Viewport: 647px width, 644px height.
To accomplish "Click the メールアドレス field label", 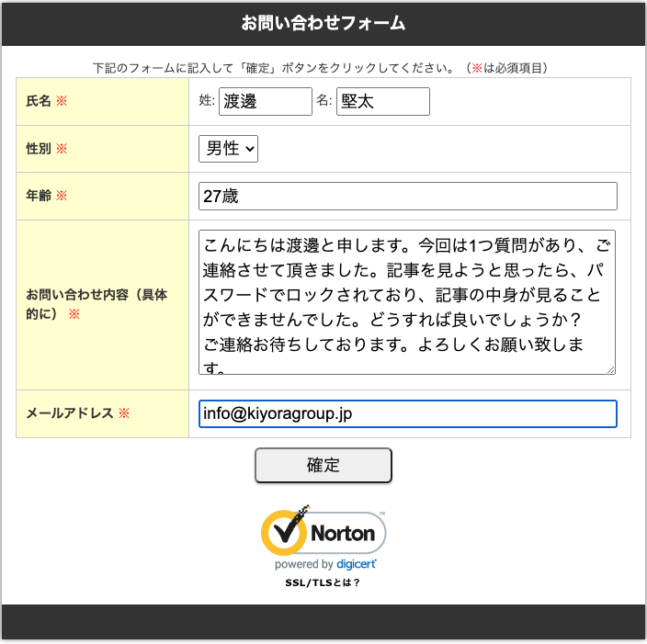I will (x=69, y=413).
